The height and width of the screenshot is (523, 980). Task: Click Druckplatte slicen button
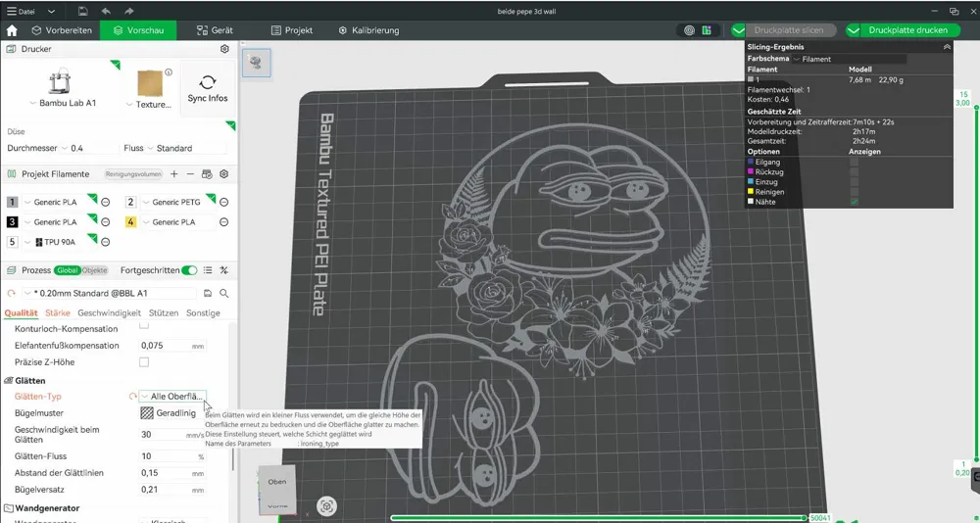789,30
